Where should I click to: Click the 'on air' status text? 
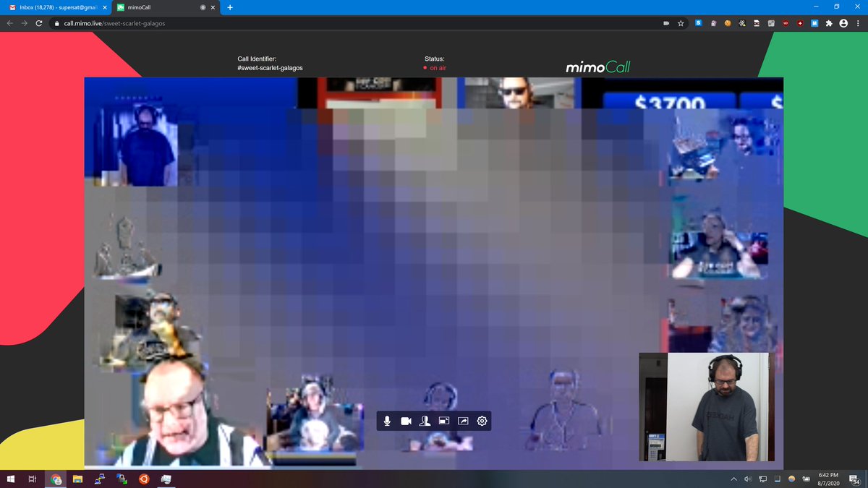click(438, 68)
